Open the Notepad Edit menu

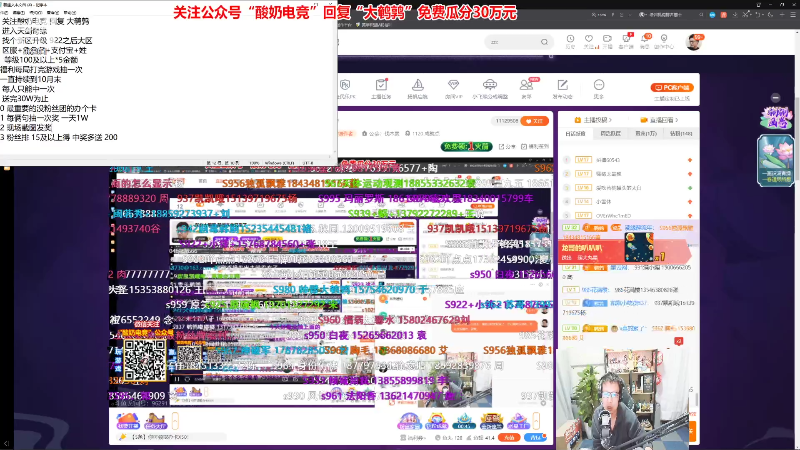point(18,12)
